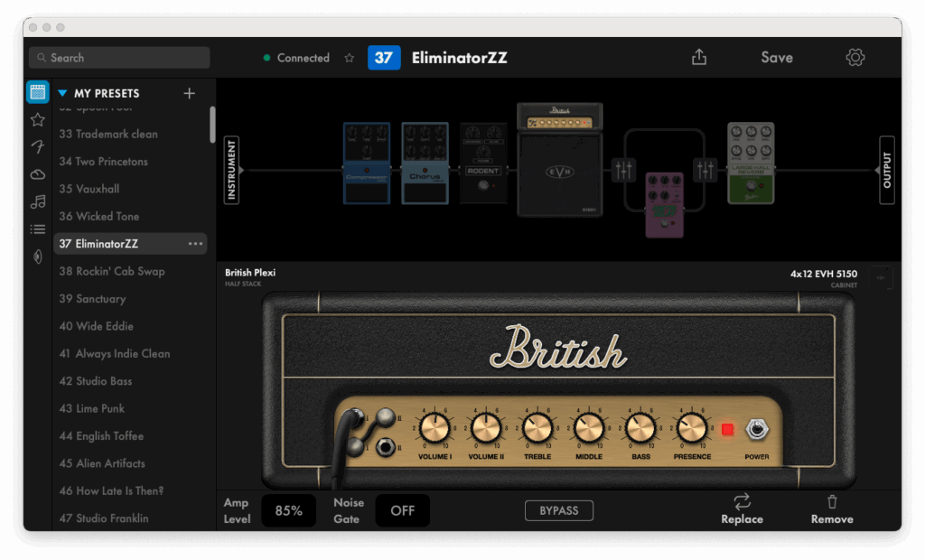Screen dimensions: 925x560
Task: Adjust the VOLUME I knob
Action: [x=434, y=428]
